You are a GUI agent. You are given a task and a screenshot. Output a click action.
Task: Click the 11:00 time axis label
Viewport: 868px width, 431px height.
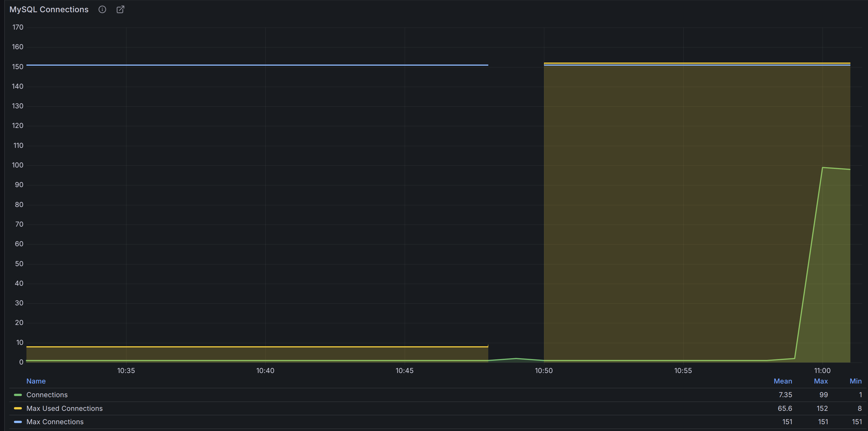(x=822, y=370)
